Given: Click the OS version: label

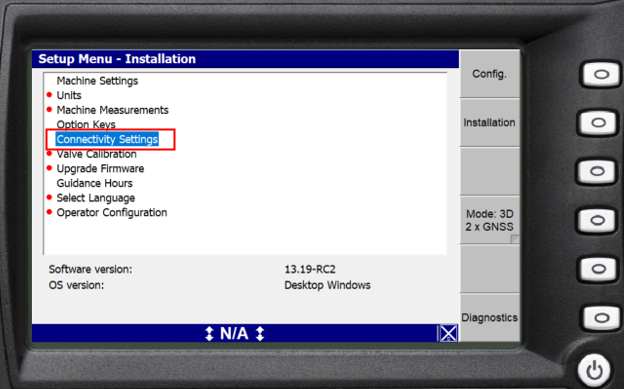Looking at the screenshot, I should tap(76, 285).
